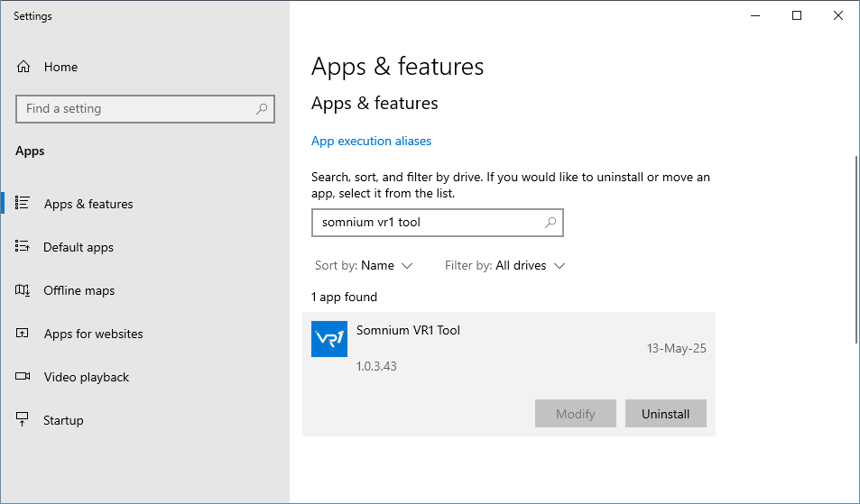860x504 pixels.
Task: Click the Startup icon in sidebar
Action: pos(22,419)
